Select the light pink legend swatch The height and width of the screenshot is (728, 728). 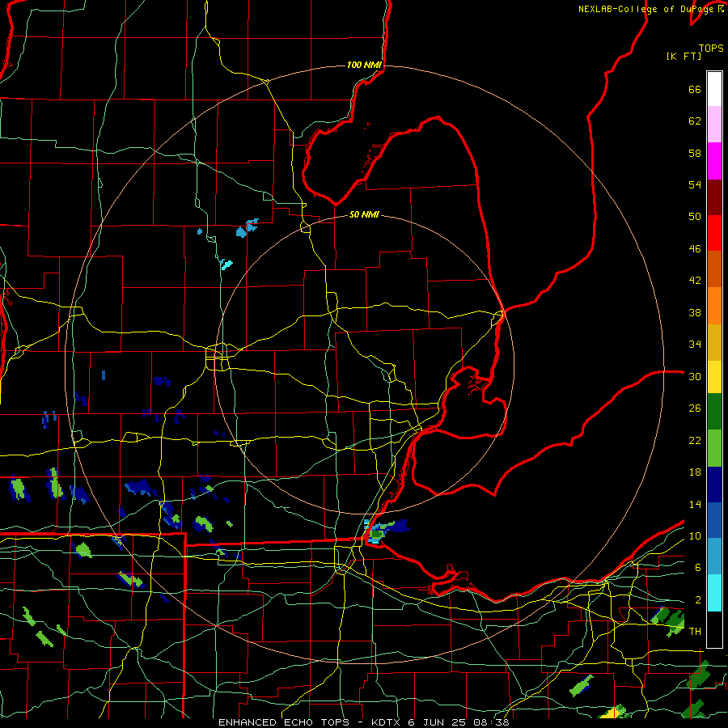[x=714, y=125]
